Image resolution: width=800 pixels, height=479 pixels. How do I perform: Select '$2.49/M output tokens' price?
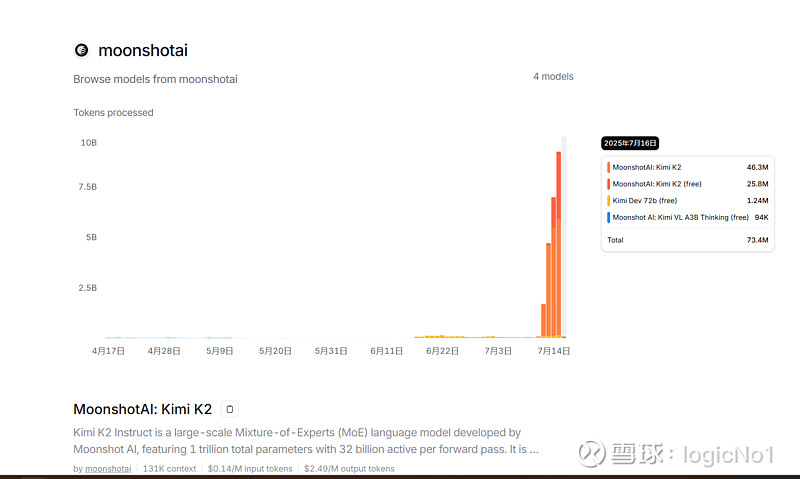click(349, 468)
